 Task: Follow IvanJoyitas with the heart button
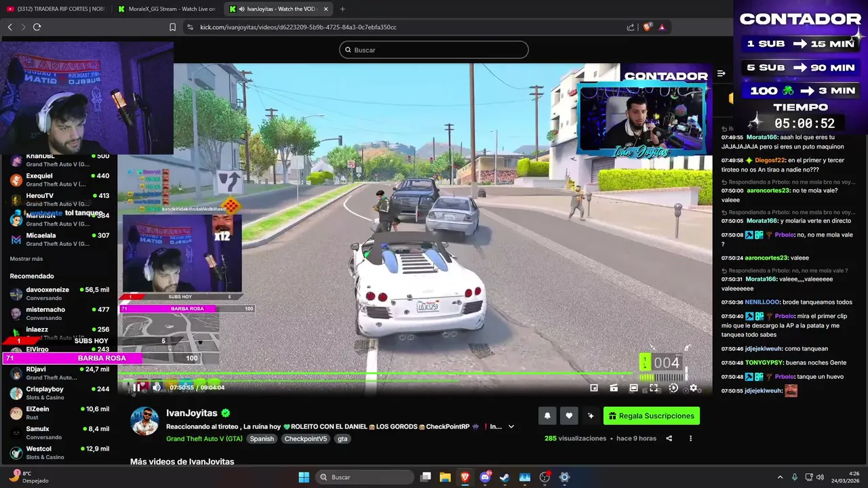[569, 416]
